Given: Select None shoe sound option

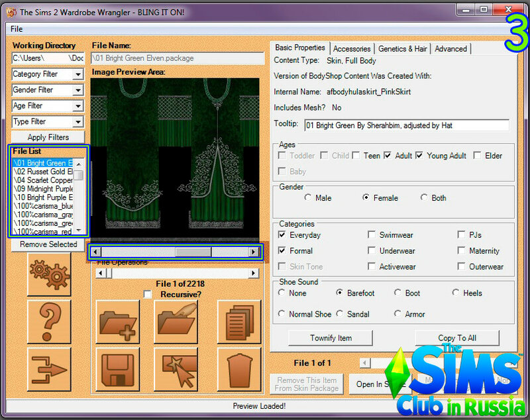Looking at the screenshot, I should [282, 293].
